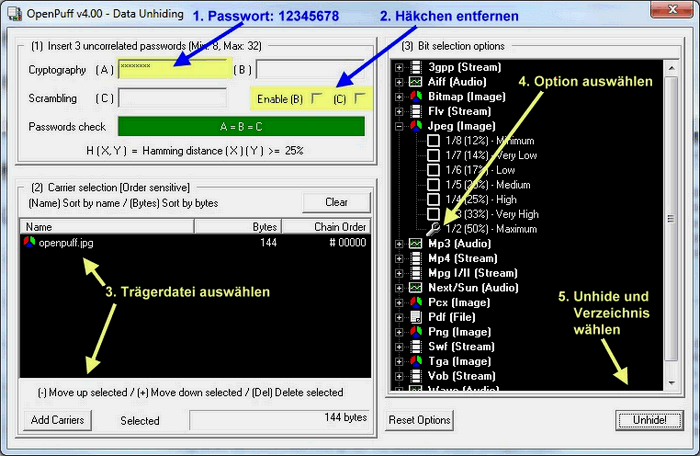Image resolution: width=700 pixels, height=456 pixels.
Task: Expand the Mpg I/II (Stream) tree node
Action: [399, 273]
